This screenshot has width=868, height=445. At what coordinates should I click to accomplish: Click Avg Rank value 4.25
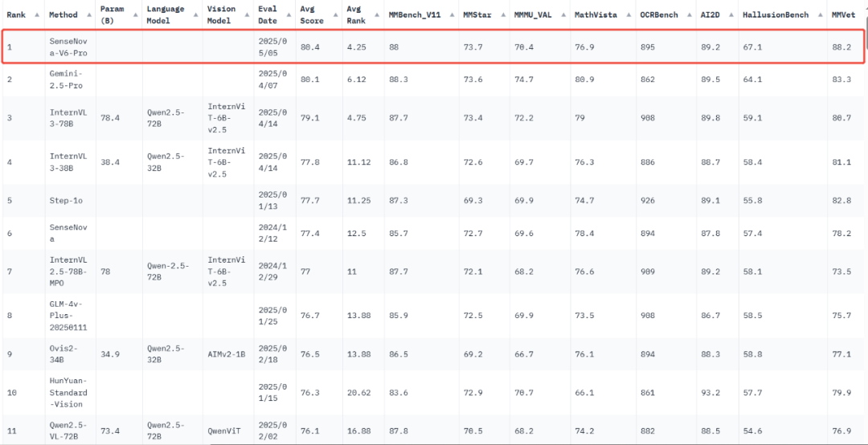[x=355, y=47]
